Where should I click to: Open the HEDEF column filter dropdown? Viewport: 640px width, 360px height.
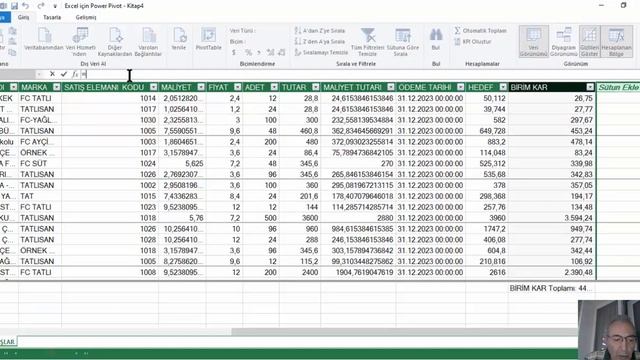[x=503, y=87]
